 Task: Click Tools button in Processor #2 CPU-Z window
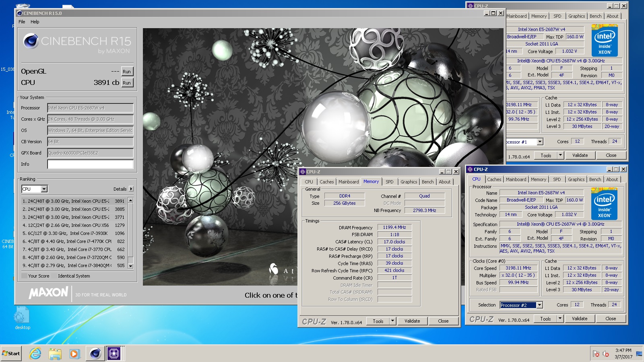[x=545, y=319]
